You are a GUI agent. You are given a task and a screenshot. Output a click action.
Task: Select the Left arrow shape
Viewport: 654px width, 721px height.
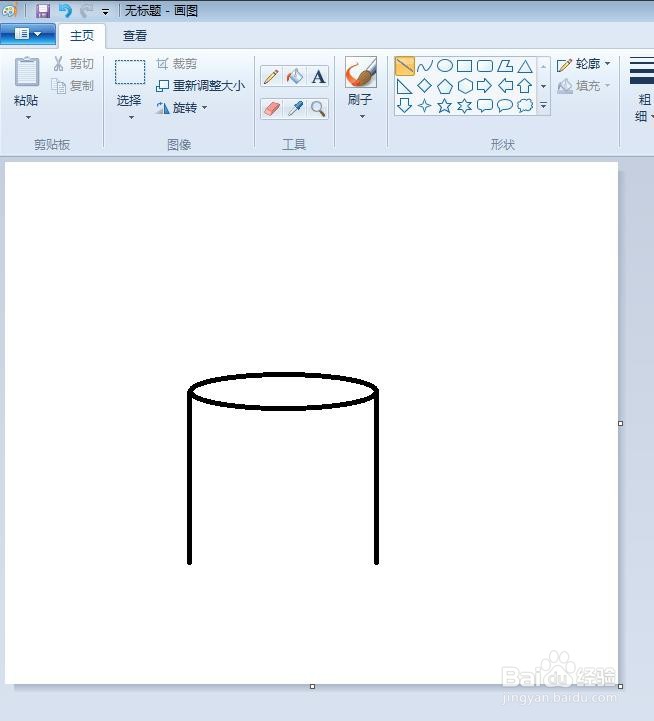[505, 86]
